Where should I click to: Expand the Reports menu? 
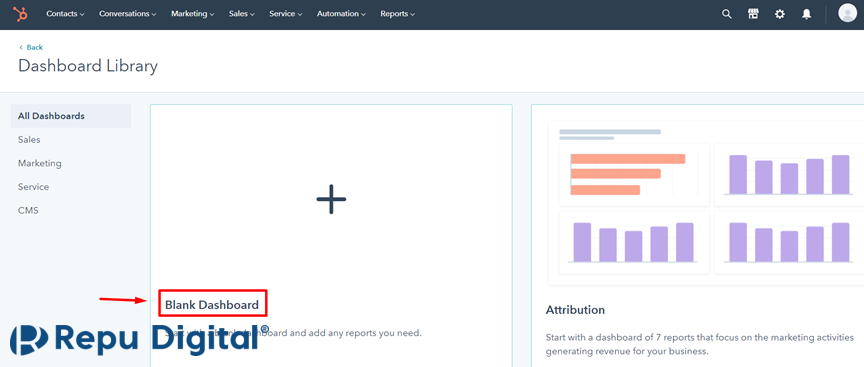click(398, 14)
